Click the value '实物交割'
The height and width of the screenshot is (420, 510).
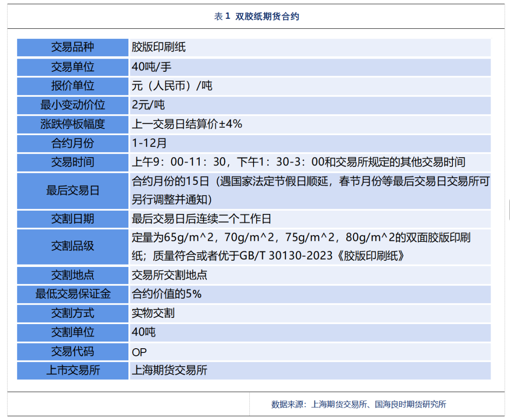[x=153, y=313]
